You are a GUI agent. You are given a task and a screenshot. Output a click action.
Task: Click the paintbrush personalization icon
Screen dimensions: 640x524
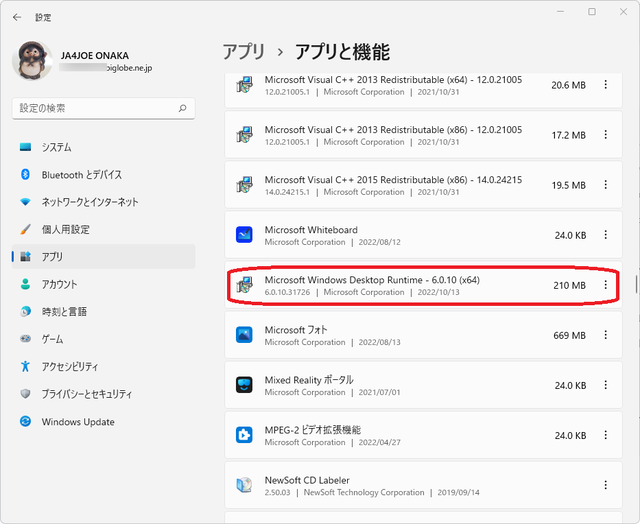25,229
